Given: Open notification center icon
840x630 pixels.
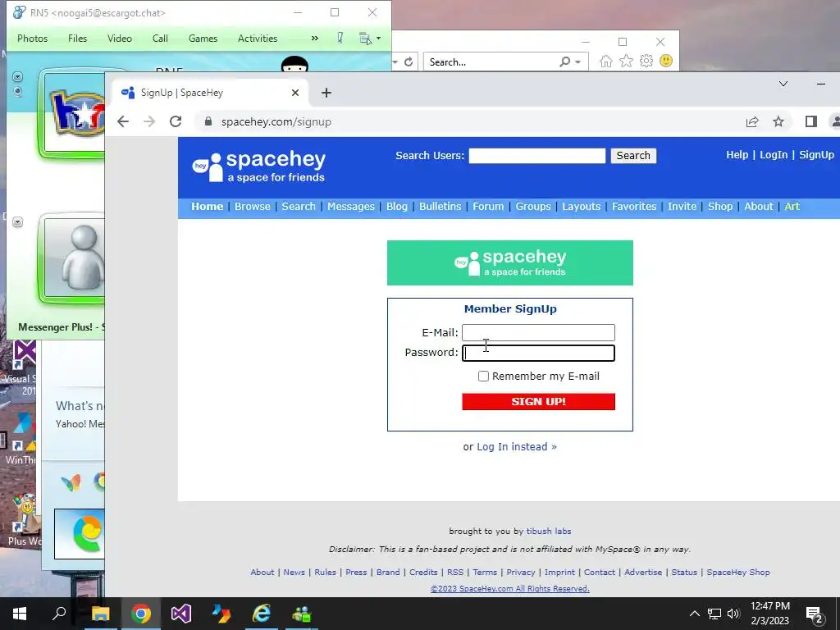Looking at the screenshot, I should (x=815, y=614).
